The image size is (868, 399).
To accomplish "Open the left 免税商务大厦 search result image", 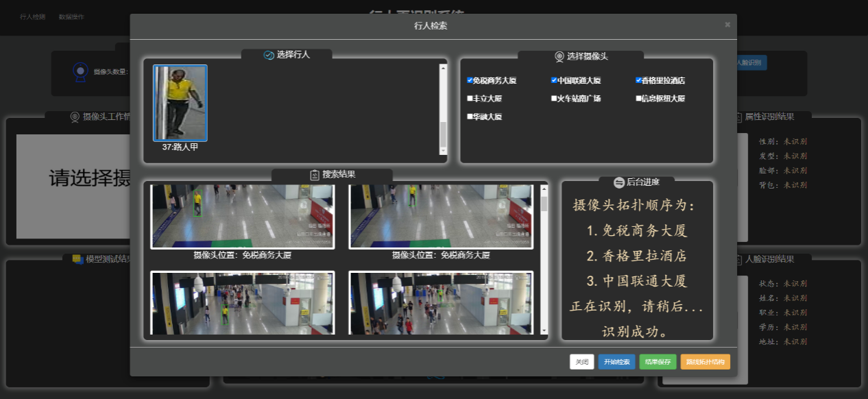I will click(243, 216).
